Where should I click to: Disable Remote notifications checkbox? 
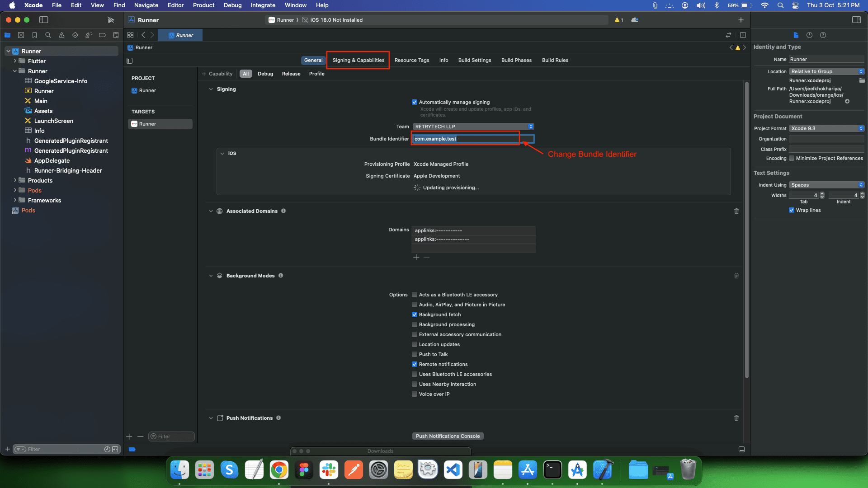tap(415, 364)
